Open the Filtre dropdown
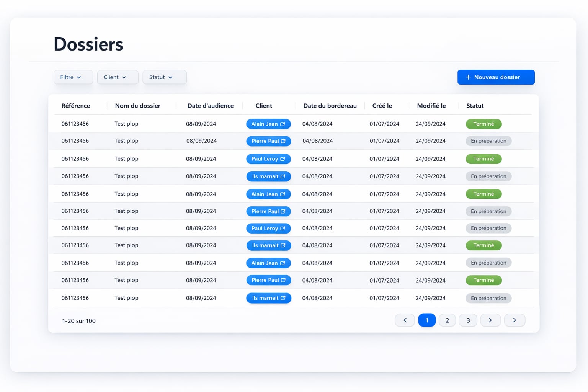 73,77
